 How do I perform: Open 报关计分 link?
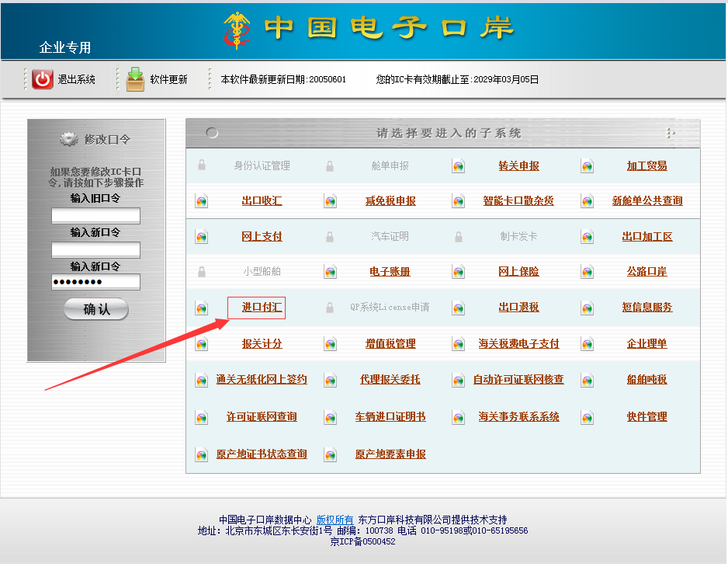(x=262, y=344)
